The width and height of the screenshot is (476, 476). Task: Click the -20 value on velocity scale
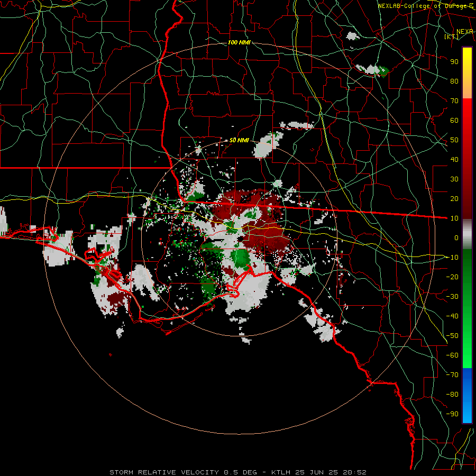pyautogui.click(x=452, y=277)
